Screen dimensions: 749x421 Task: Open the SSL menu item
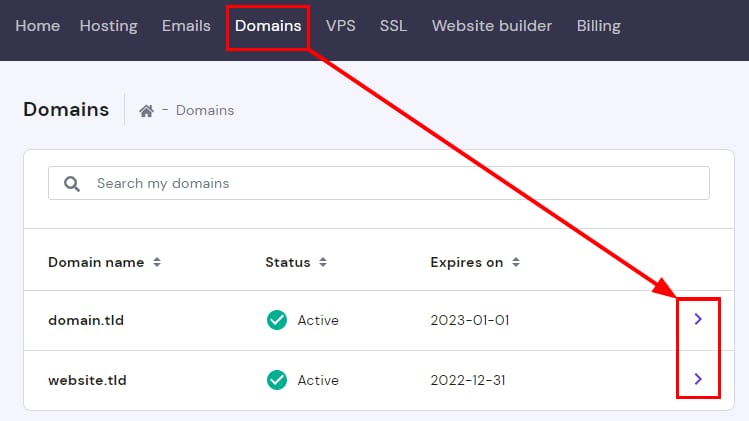[x=393, y=26]
